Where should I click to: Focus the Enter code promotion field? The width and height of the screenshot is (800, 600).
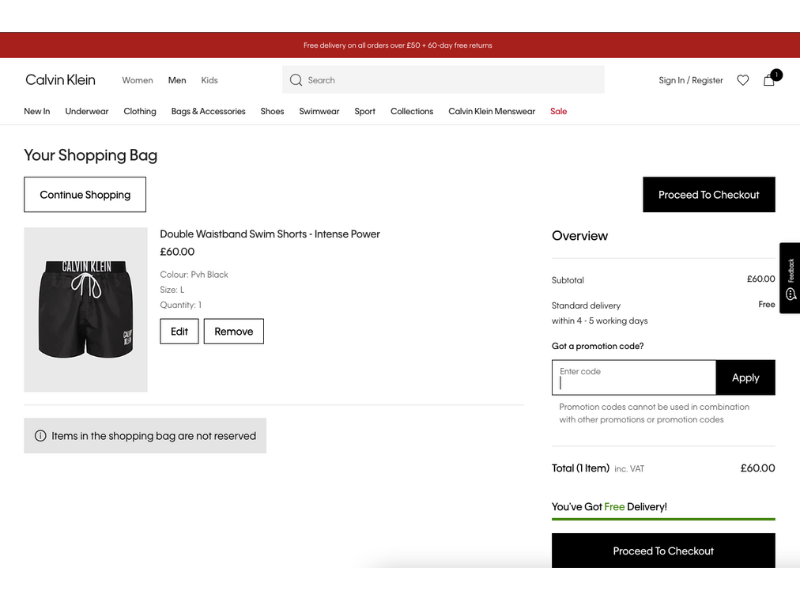634,378
